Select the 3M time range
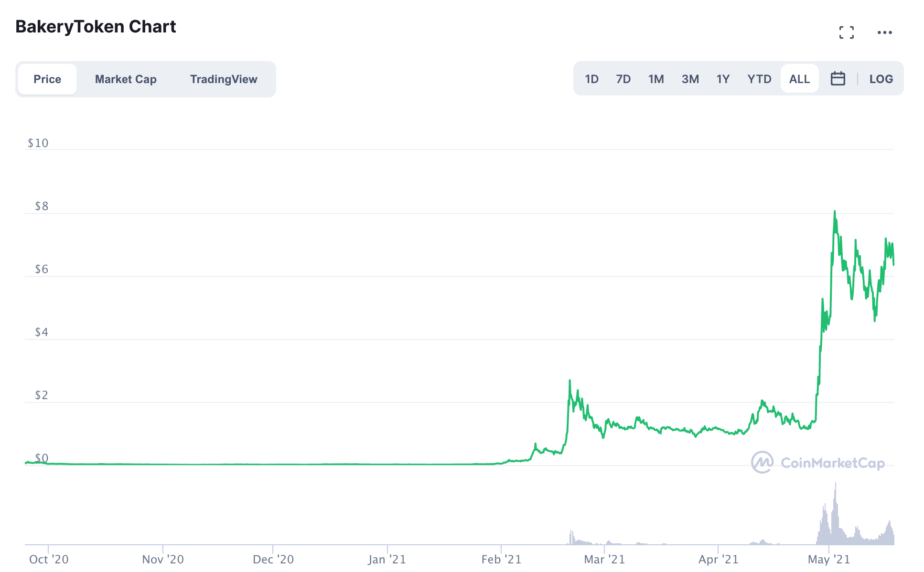924x572 pixels. pyautogui.click(x=690, y=79)
